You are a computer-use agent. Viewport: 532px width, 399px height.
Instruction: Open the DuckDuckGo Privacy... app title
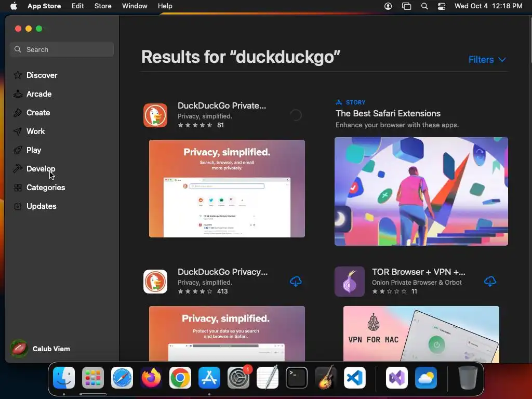pyautogui.click(x=222, y=272)
